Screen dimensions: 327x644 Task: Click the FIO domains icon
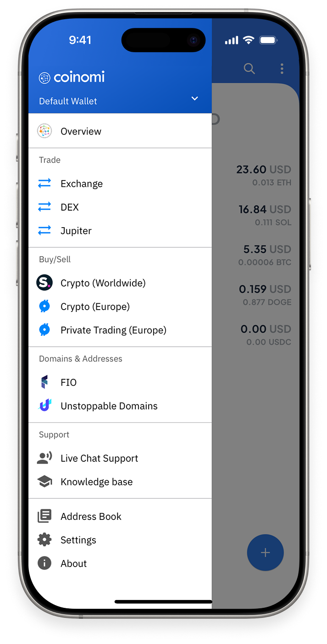tap(44, 382)
